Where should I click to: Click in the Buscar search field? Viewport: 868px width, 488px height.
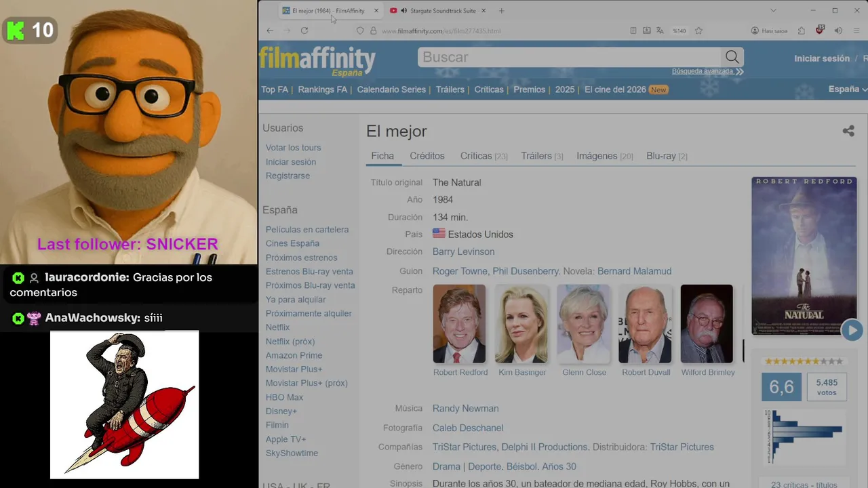click(x=570, y=57)
